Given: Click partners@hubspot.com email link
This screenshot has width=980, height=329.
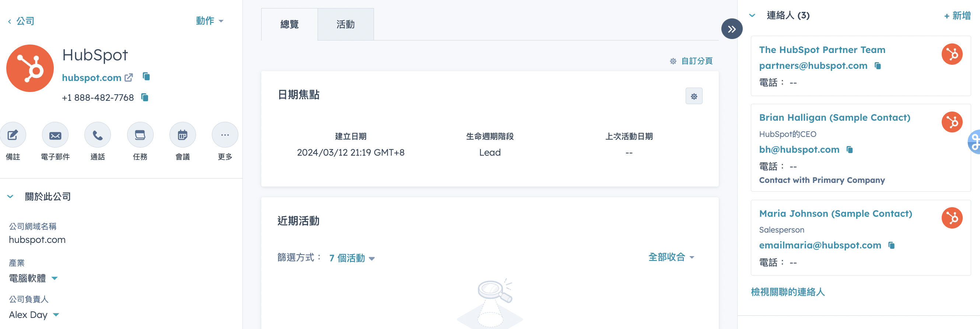Looking at the screenshot, I should click(813, 66).
